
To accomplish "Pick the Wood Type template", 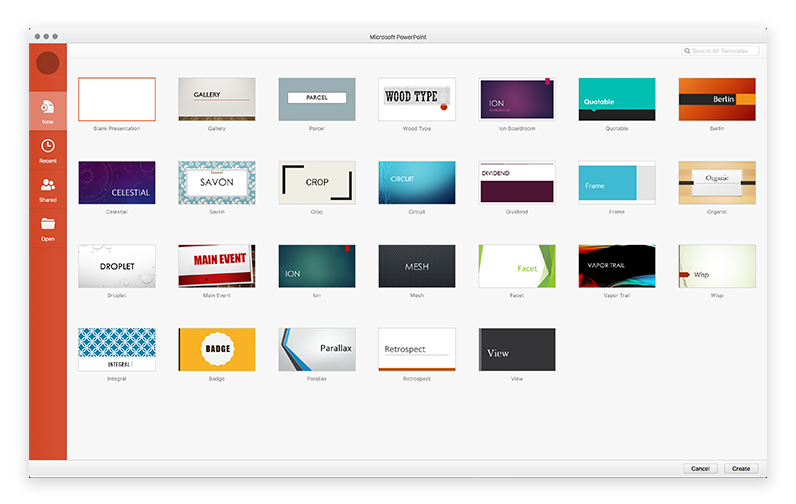I will coord(416,99).
